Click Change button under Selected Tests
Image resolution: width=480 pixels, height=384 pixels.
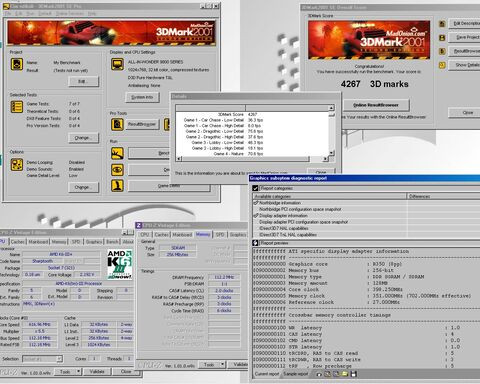[84, 138]
